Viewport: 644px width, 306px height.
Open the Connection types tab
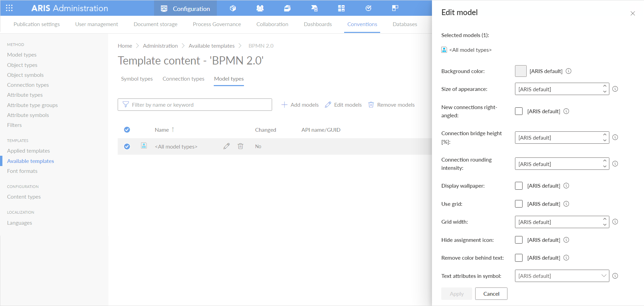[184, 79]
